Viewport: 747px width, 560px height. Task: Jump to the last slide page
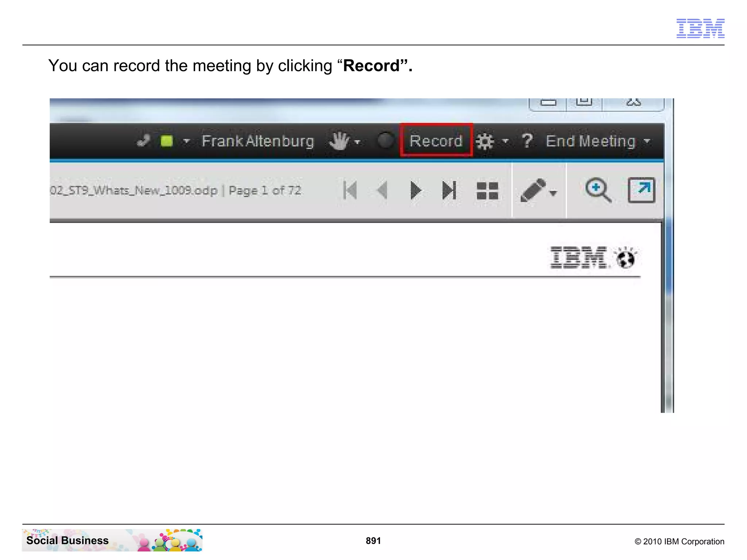(x=449, y=190)
